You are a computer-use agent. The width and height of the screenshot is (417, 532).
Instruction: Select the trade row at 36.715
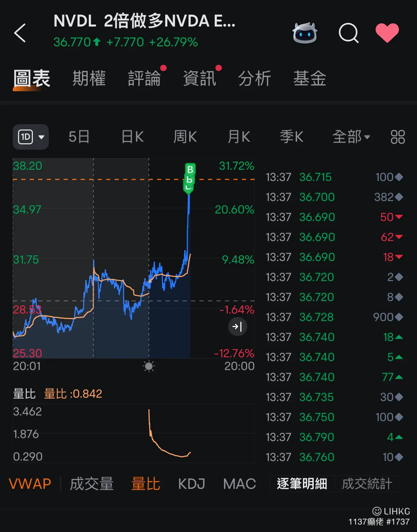[335, 177]
